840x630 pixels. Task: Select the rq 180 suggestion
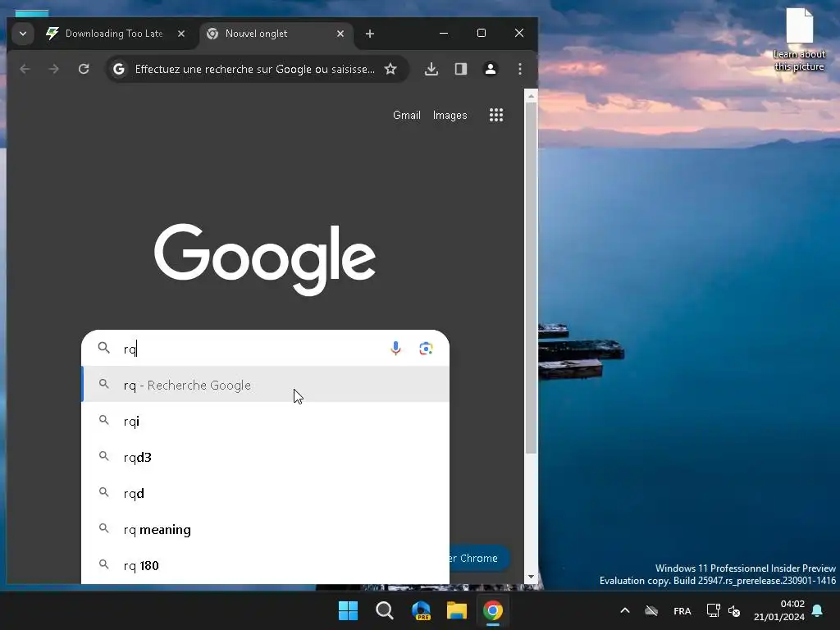tap(265, 565)
